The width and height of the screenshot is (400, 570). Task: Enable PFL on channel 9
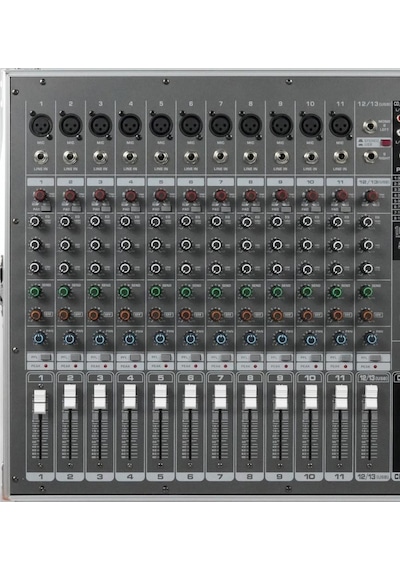pyautogui.click(x=285, y=357)
